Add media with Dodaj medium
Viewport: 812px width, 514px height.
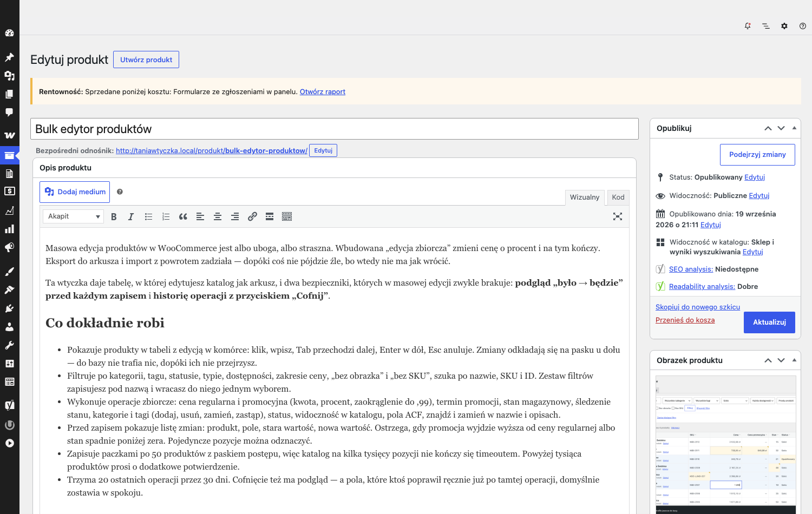pyautogui.click(x=75, y=192)
